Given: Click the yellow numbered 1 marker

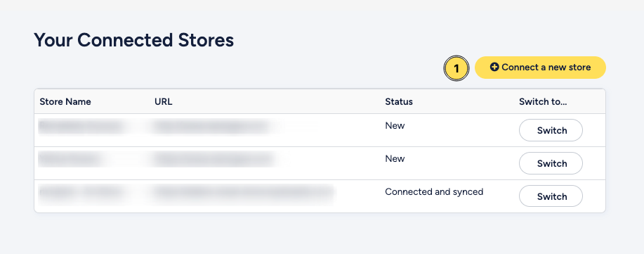Looking at the screenshot, I should tap(456, 68).
